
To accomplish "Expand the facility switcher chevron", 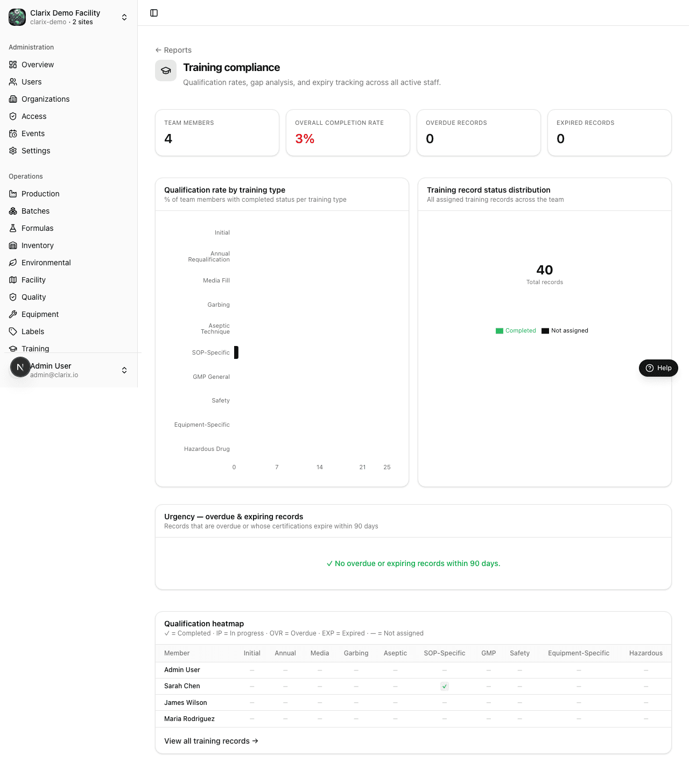I will coord(124,17).
